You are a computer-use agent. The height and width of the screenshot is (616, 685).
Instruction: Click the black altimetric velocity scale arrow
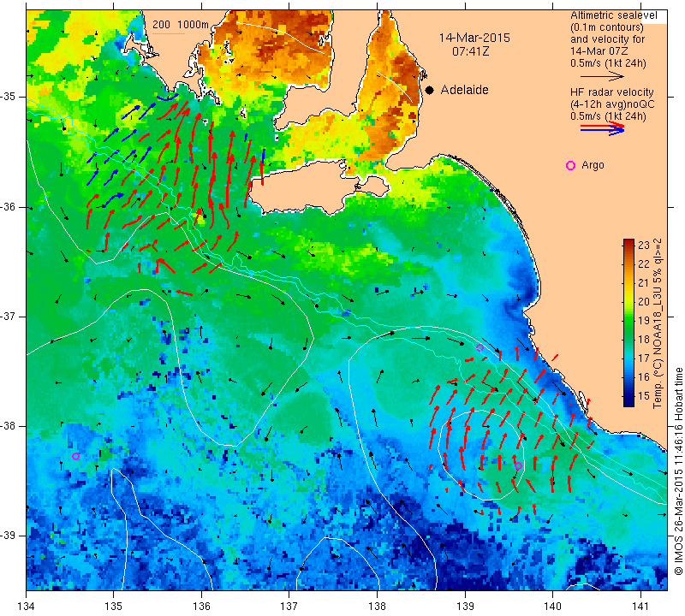click(602, 76)
